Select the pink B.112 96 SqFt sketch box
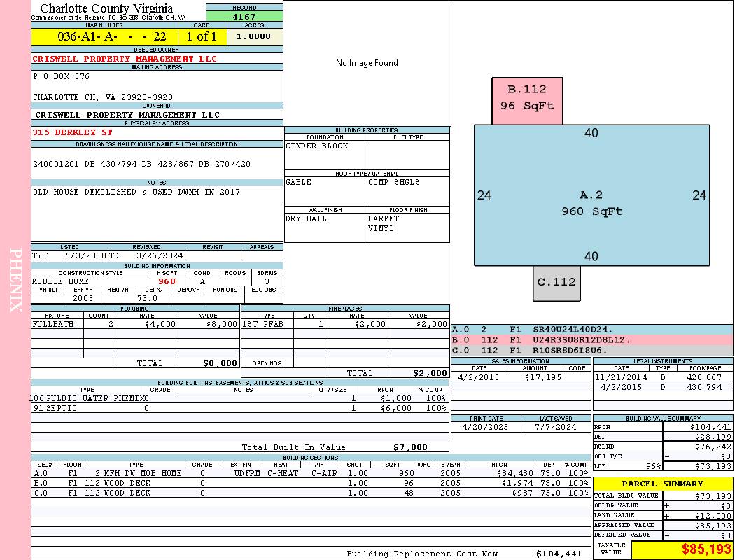 (526, 99)
